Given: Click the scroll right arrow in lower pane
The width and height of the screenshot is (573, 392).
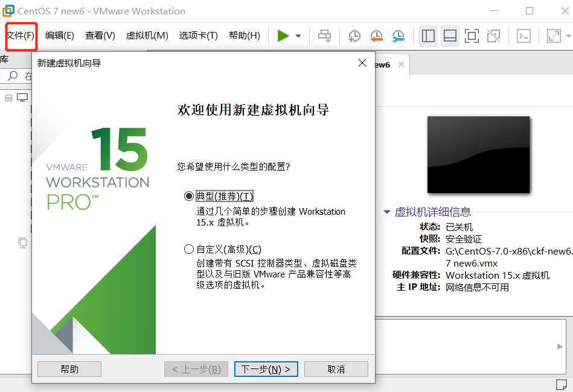Looking at the screenshot, I should (560, 346).
